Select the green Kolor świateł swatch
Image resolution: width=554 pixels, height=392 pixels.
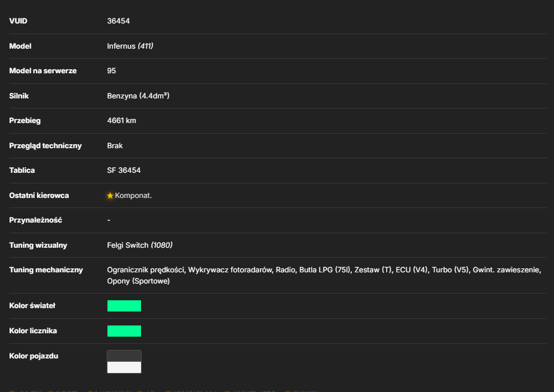coord(124,306)
